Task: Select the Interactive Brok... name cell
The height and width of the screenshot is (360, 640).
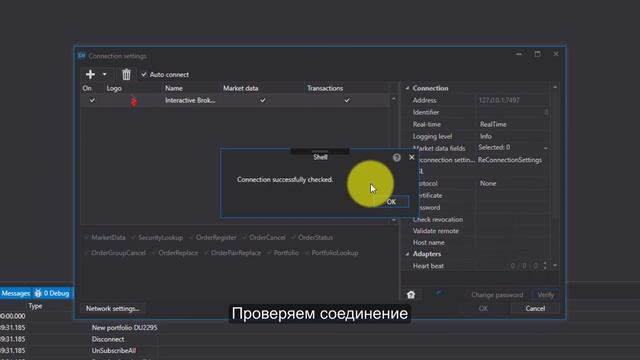Action: (190, 100)
